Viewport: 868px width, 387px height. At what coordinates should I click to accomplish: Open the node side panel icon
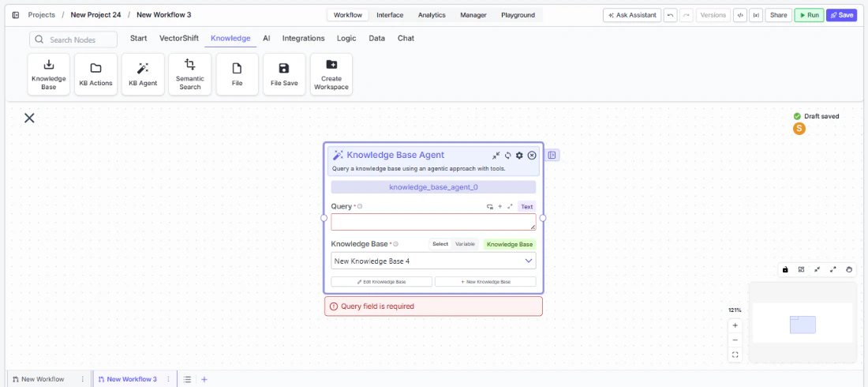tap(552, 156)
